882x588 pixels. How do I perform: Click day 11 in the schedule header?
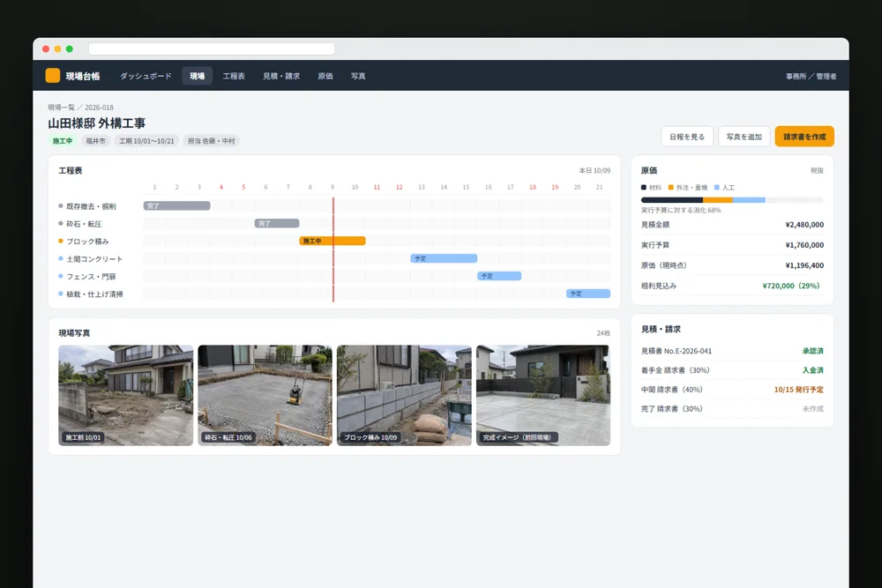[377, 187]
